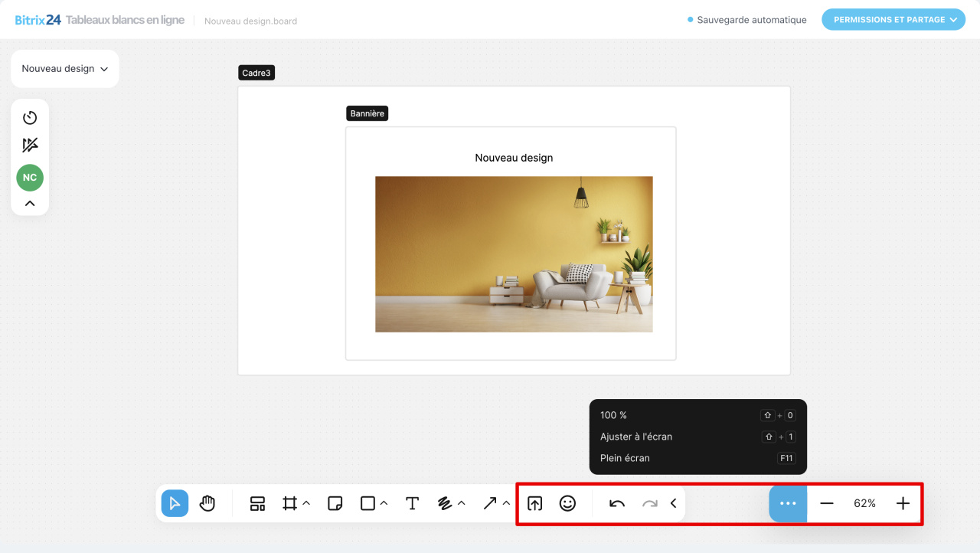Select the frame tool

tap(289, 503)
